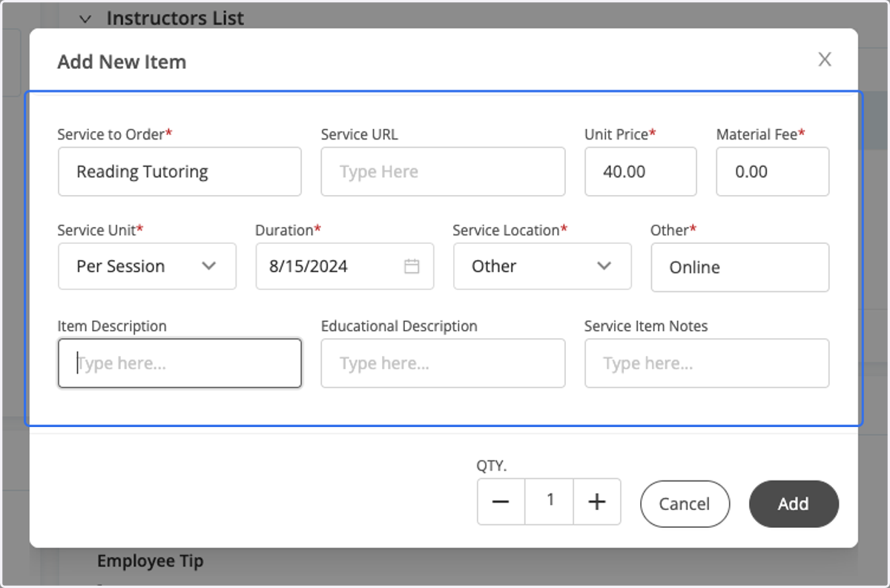Click the Add button

794,504
